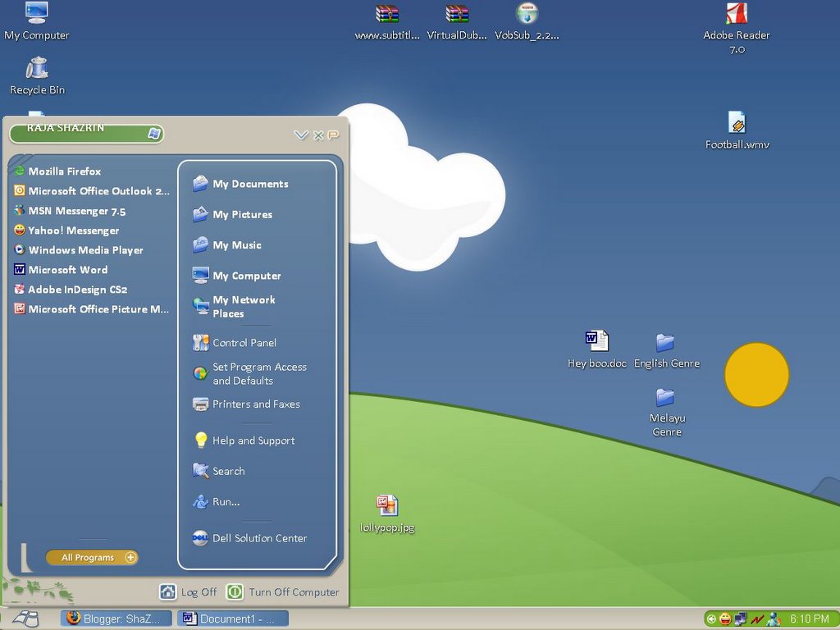Open Help and Support
The image size is (840, 630).
(x=244, y=441)
